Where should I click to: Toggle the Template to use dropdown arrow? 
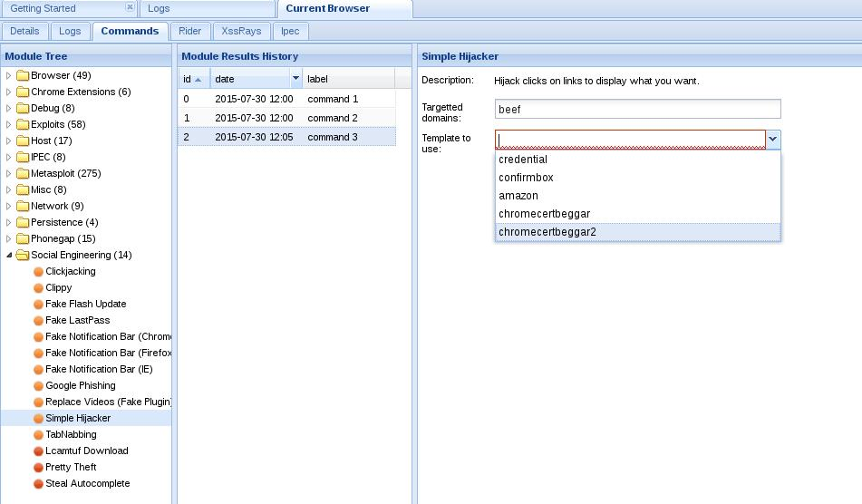coord(773,140)
